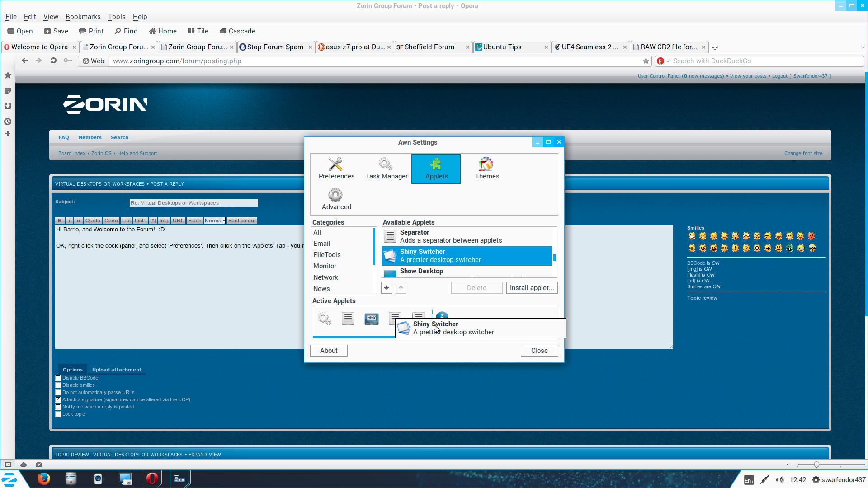Select the gears applet in Active Applets

pyautogui.click(x=324, y=319)
